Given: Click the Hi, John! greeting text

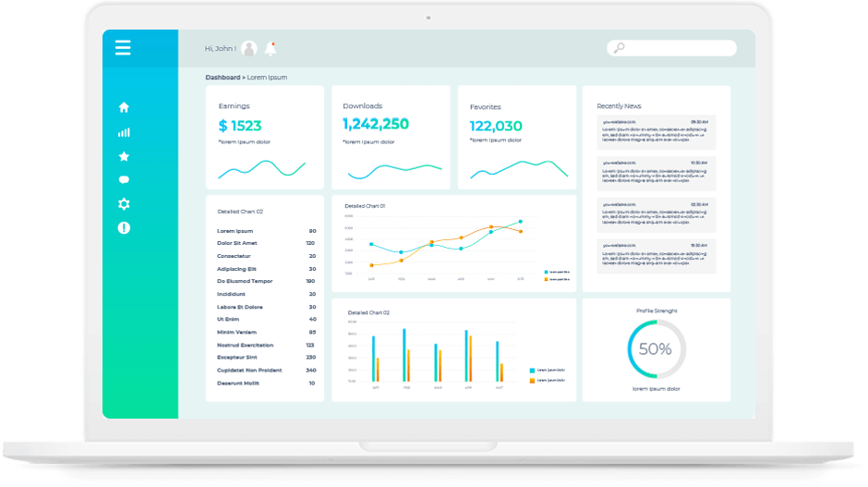Looking at the screenshot, I should pos(221,49).
